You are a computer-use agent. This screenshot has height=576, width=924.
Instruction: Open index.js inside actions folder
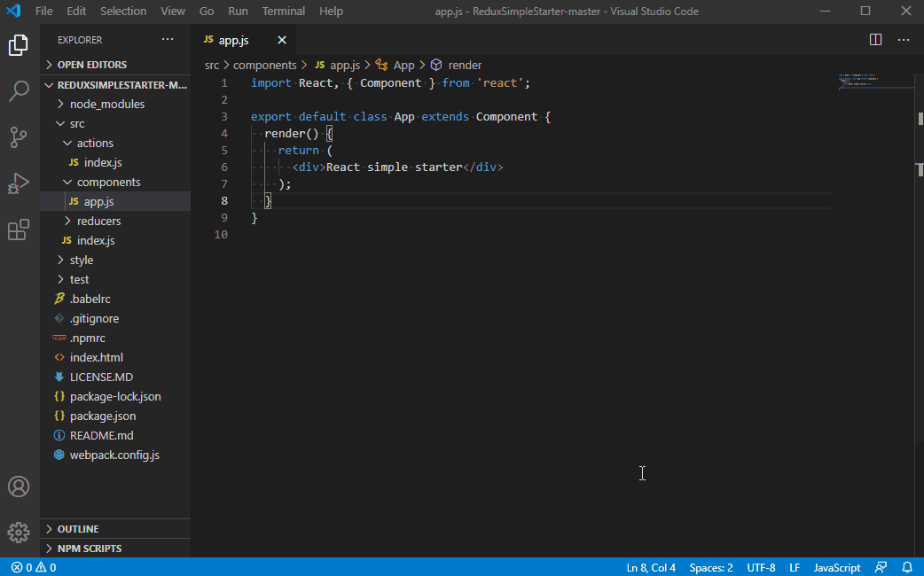115,162
